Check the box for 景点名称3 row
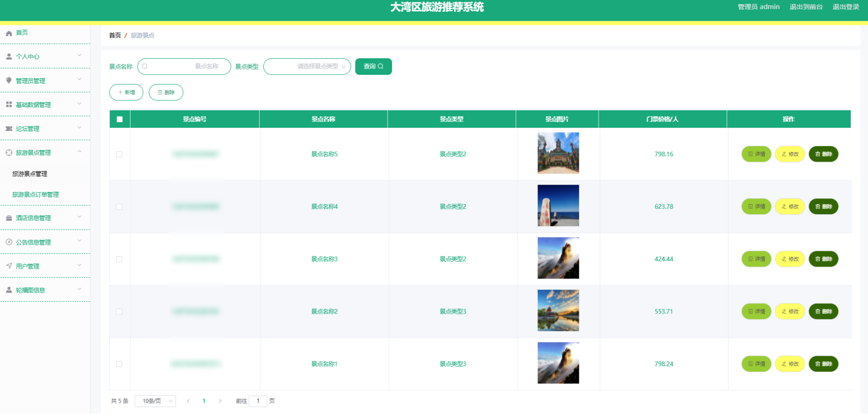The width and height of the screenshot is (868, 414). coord(119,259)
